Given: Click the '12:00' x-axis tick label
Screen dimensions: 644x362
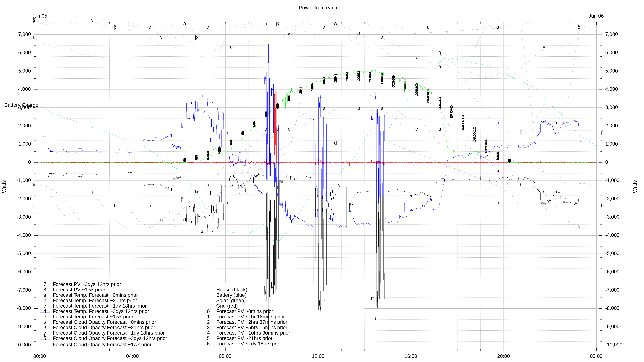Looking at the screenshot, I should [318, 356].
